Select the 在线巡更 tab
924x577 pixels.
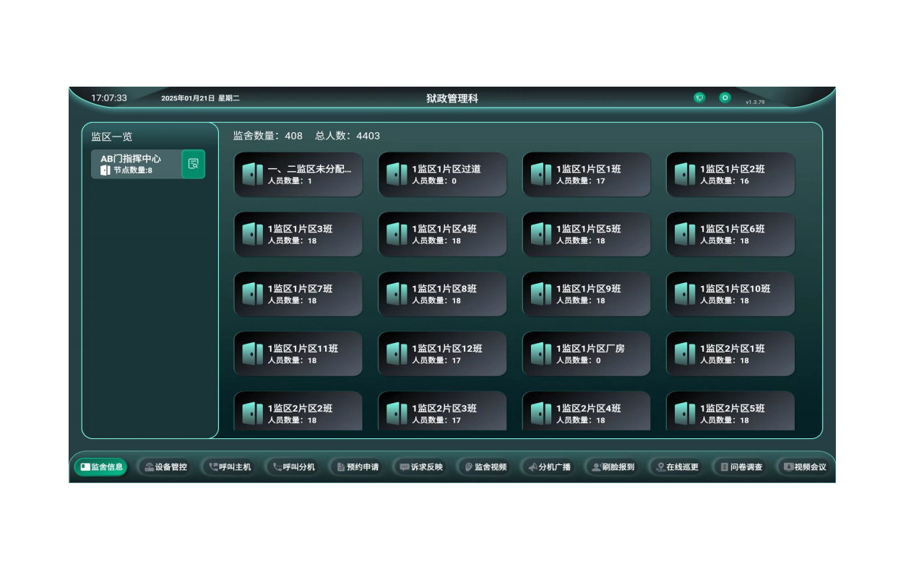[x=677, y=467]
